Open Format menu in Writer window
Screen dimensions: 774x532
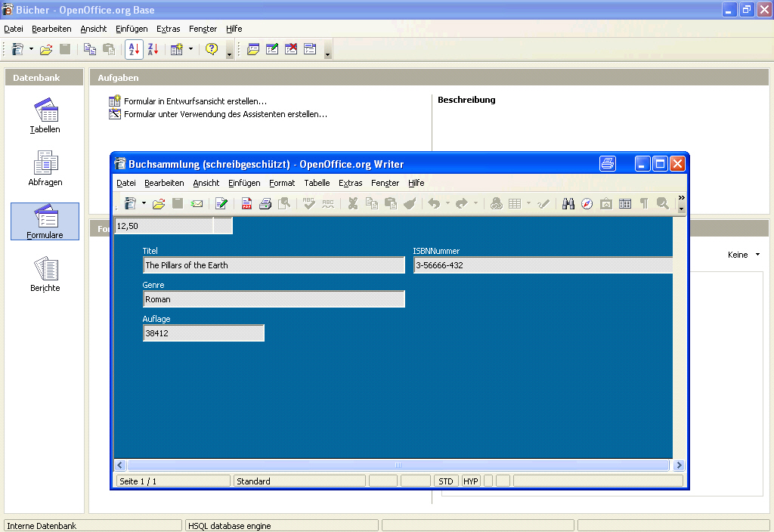tap(282, 183)
